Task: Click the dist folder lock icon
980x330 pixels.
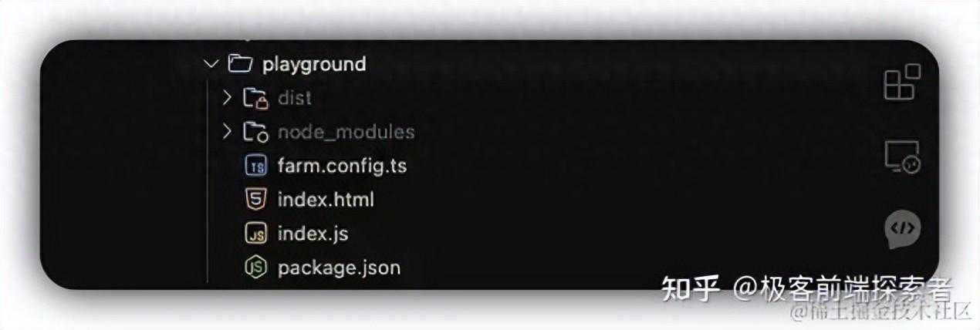Action: pyautogui.click(x=255, y=98)
